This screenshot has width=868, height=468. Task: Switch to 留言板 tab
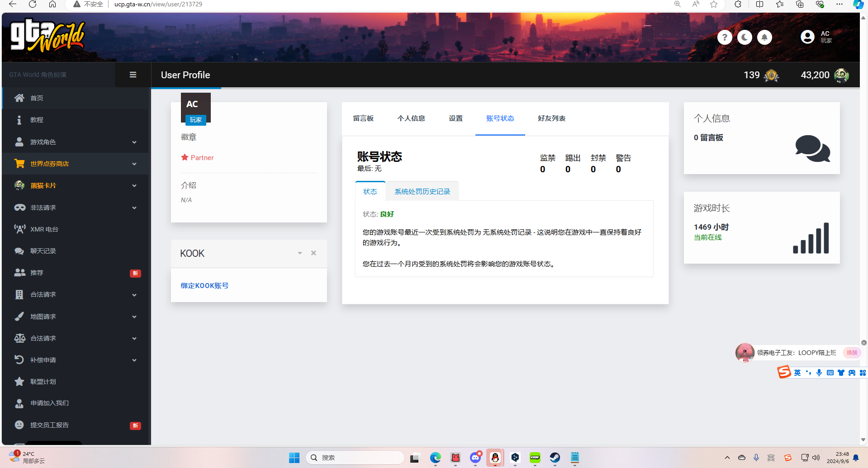(x=363, y=118)
